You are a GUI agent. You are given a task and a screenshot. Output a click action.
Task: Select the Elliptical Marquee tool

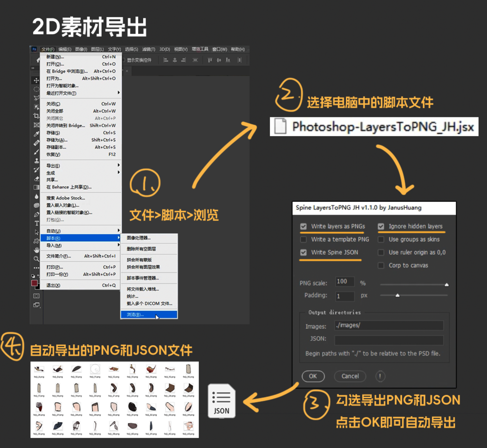click(36, 89)
